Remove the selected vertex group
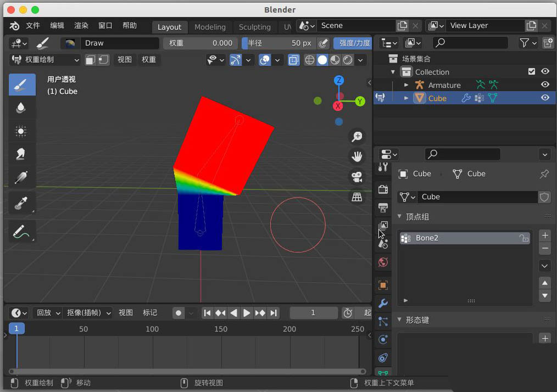Image resolution: width=557 pixels, height=392 pixels. (545, 248)
